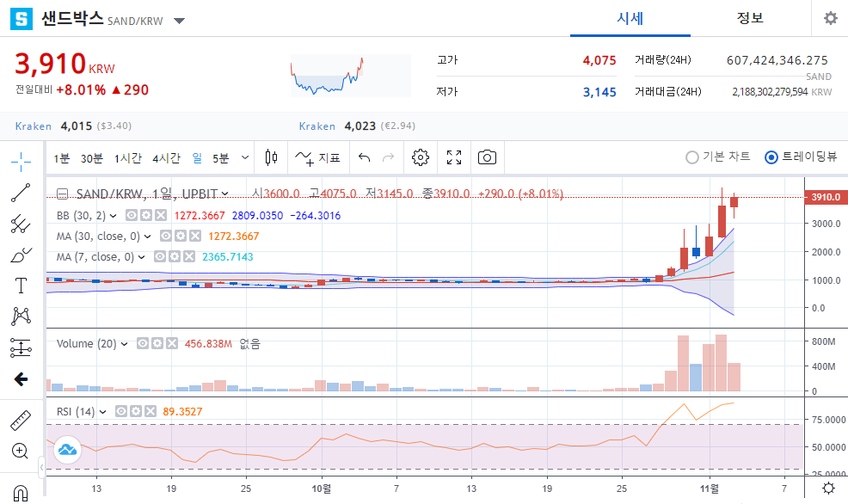
Task: Toggle visibility eye for MA (30, close, 0)
Action: tap(166, 236)
